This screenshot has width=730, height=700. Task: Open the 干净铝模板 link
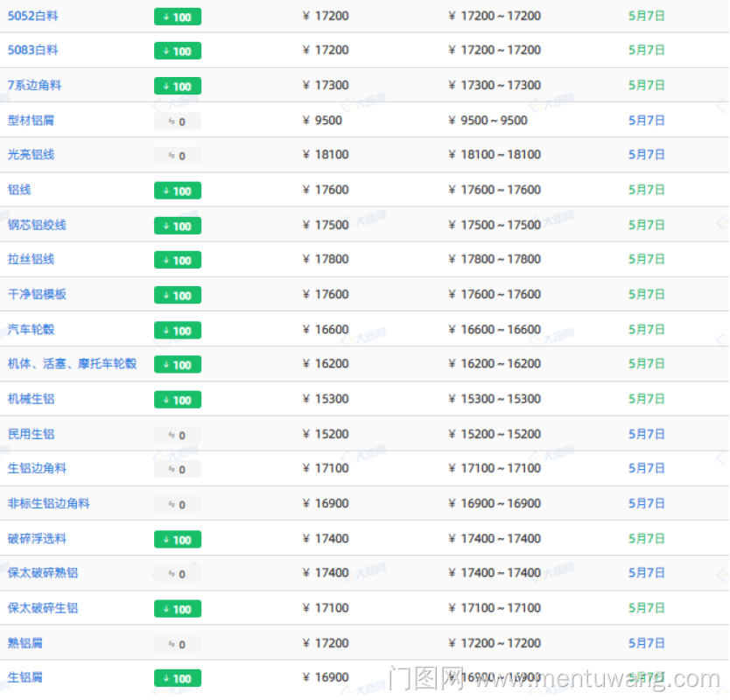point(38,295)
